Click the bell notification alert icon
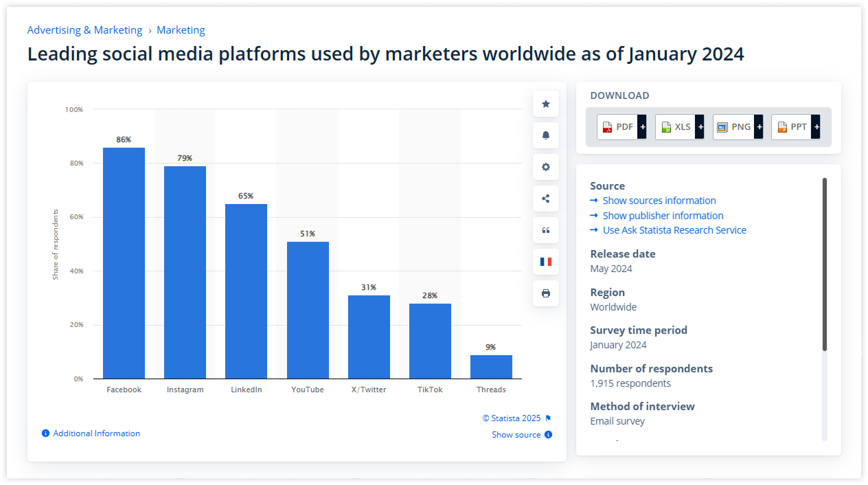Screen dimensions: 868x485 [546, 135]
